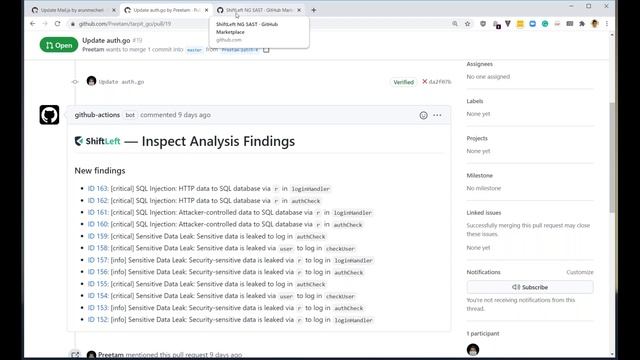Click Preetam in the mentioned-this-pull-request line
Image resolution: width=640 pixels, height=360 pixels.
pos(111,355)
